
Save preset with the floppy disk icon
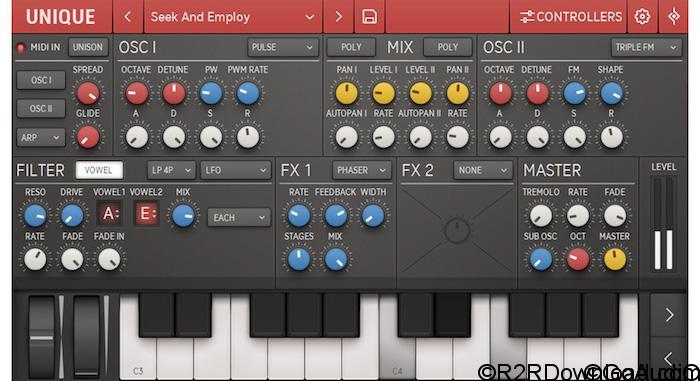pyautogui.click(x=369, y=17)
